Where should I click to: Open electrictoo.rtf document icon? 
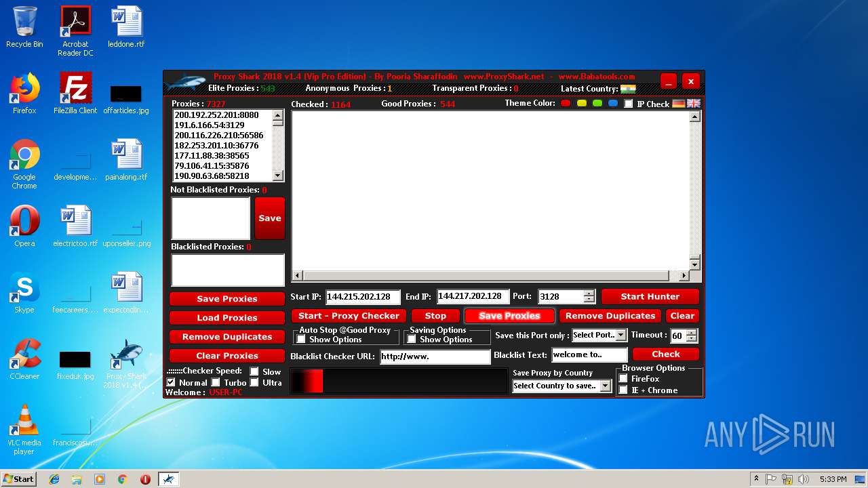(x=75, y=226)
